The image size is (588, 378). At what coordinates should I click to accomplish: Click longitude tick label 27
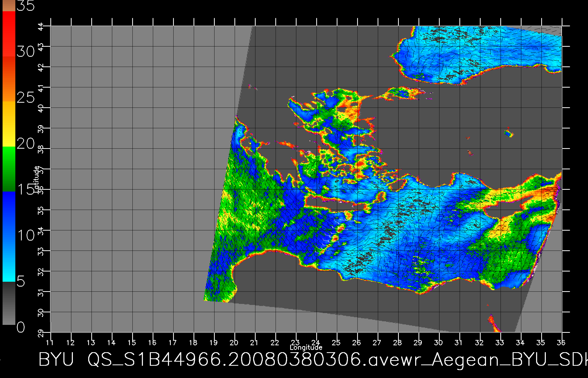pos(377,342)
